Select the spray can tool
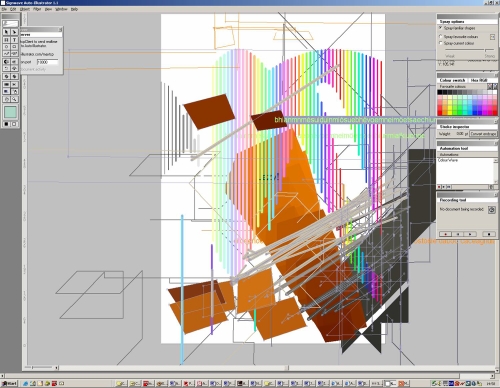The image size is (500, 388). tap(14, 91)
